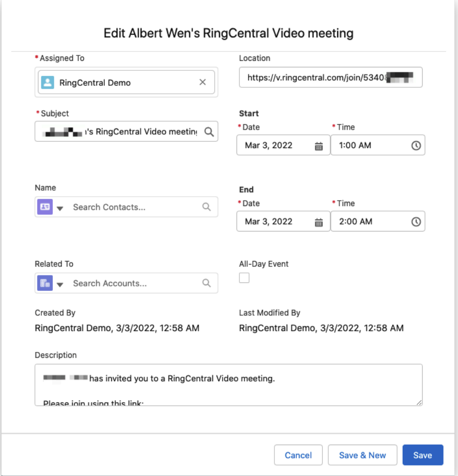Expand the Name object type dropdown arrow

coord(60,208)
